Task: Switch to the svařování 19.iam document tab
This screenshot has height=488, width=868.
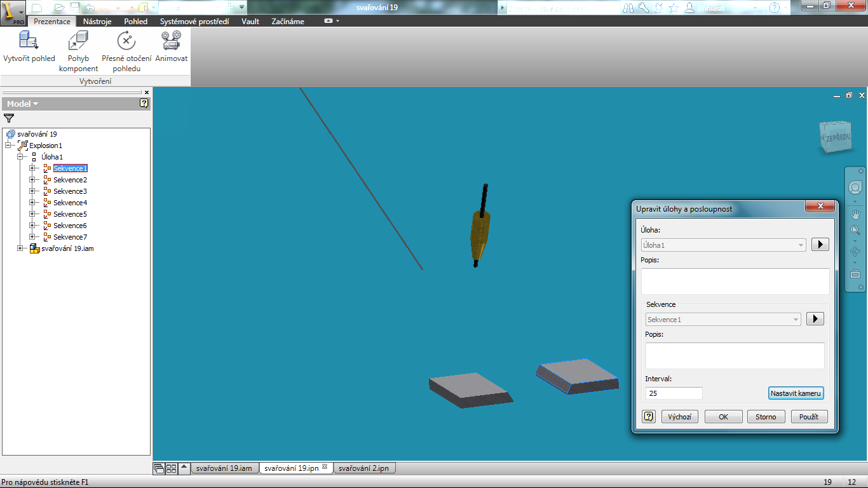Action: point(224,468)
